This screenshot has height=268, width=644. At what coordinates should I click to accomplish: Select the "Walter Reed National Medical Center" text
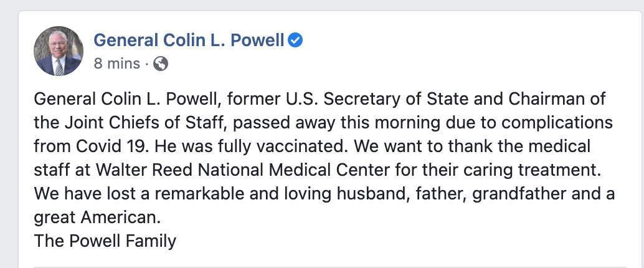pyautogui.click(x=232, y=170)
